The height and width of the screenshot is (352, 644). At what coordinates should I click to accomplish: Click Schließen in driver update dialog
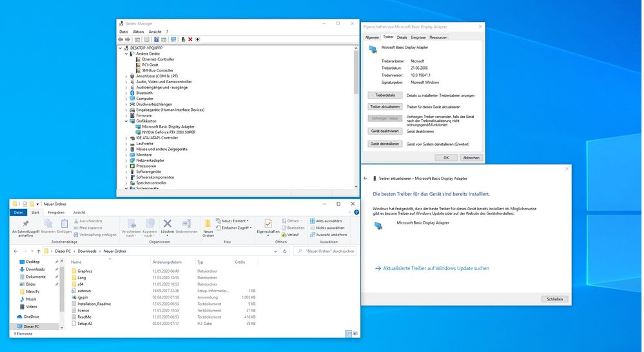tap(554, 299)
